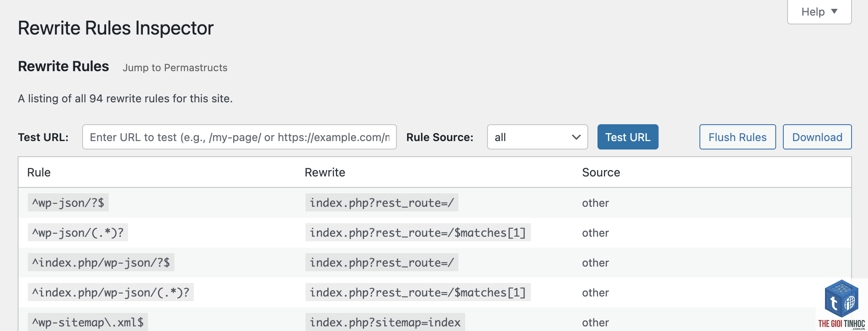868x331 pixels.
Task: Open the Rule Source dropdown
Action: click(537, 137)
